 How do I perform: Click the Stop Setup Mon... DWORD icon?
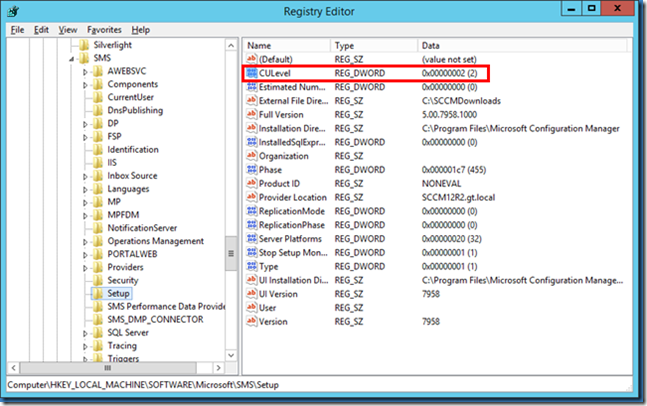[x=252, y=253]
